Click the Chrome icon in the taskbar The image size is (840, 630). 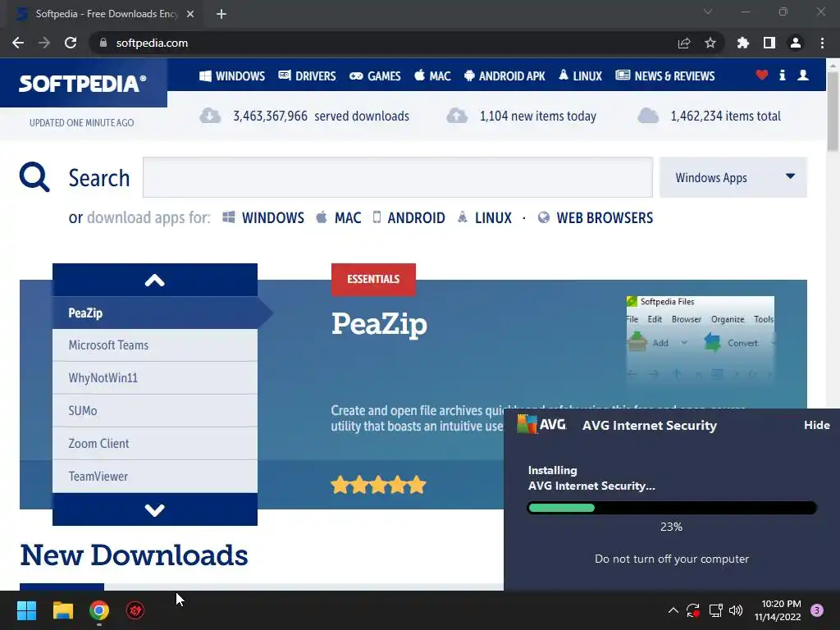pos(99,610)
